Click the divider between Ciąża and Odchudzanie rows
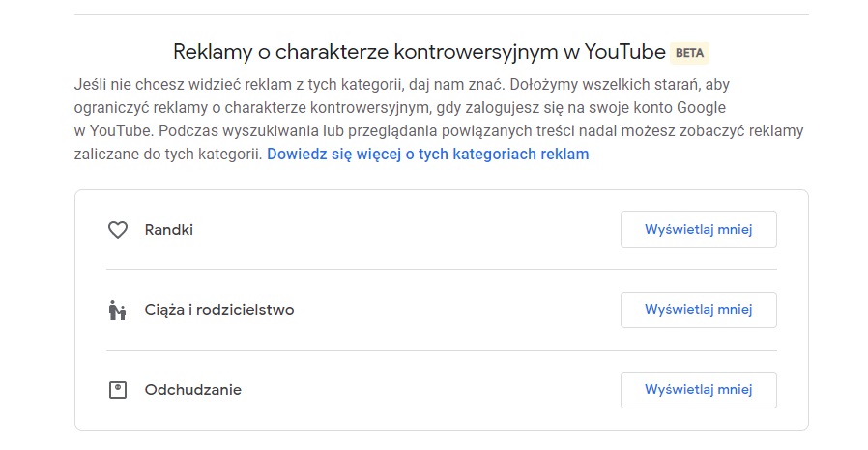Screen dimensions: 868x450 pyautogui.click(x=441, y=350)
